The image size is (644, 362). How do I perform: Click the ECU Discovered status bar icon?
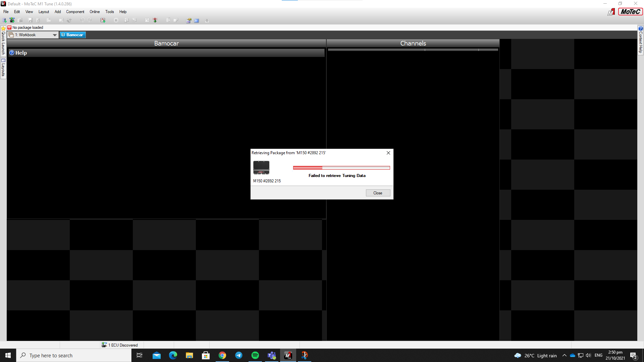coord(104,345)
